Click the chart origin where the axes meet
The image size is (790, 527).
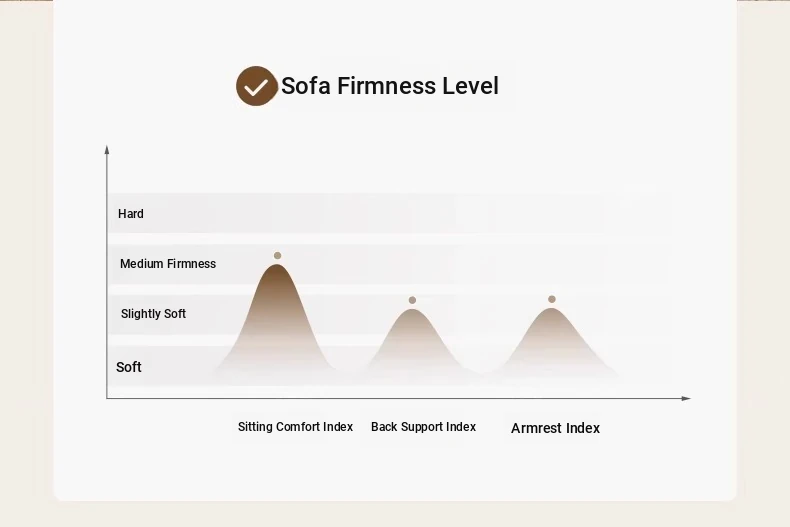pyautogui.click(x=107, y=398)
